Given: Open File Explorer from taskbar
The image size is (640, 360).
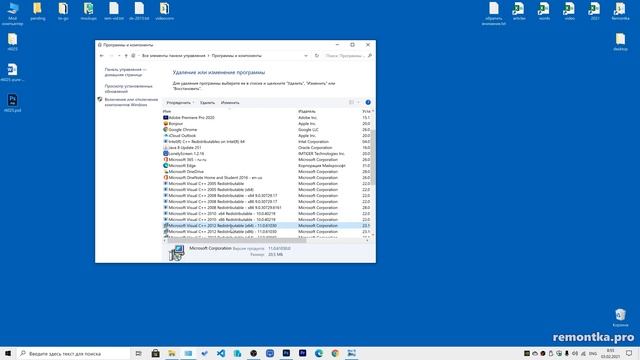Looking at the screenshot, I should point(172,353).
